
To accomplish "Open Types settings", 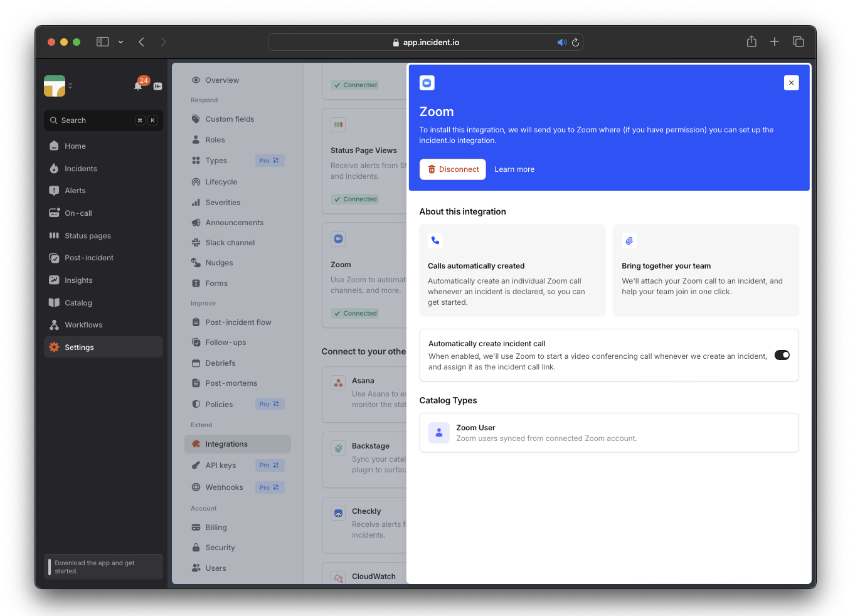I will click(238, 161).
